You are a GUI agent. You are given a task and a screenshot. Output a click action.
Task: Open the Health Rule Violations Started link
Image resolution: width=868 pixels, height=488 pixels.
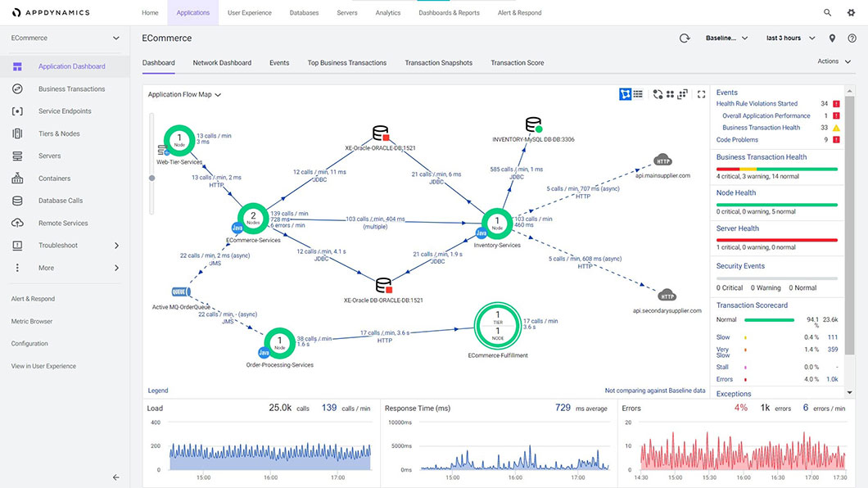click(757, 104)
